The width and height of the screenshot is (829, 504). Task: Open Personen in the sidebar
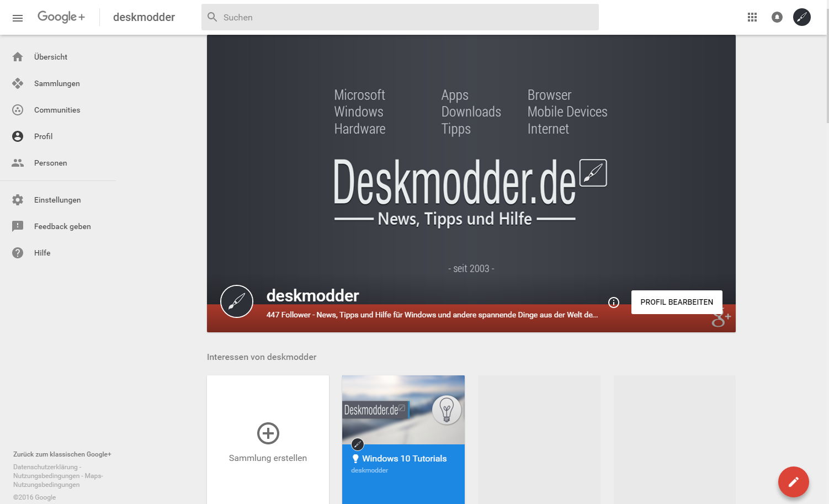click(50, 163)
